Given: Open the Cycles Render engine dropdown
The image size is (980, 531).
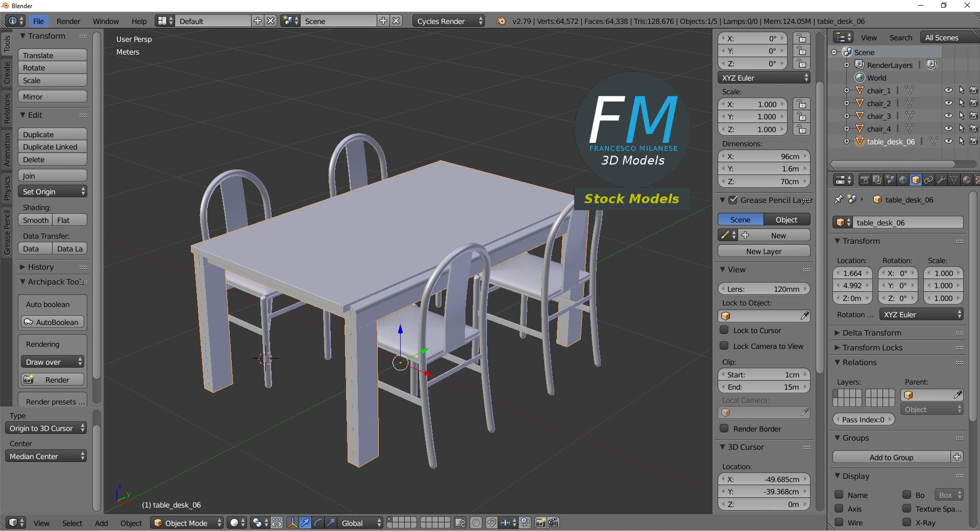Looking at the screenshot, I should tap(448, 21).
